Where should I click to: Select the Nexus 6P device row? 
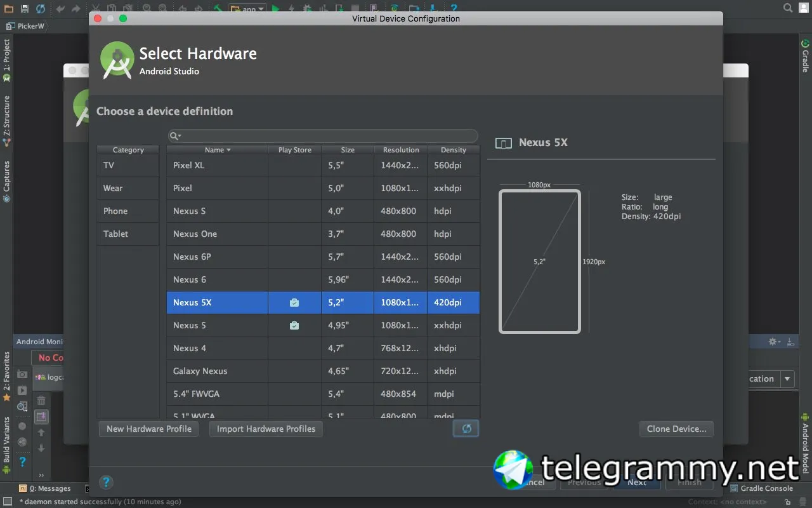click(x=323, y=257)
